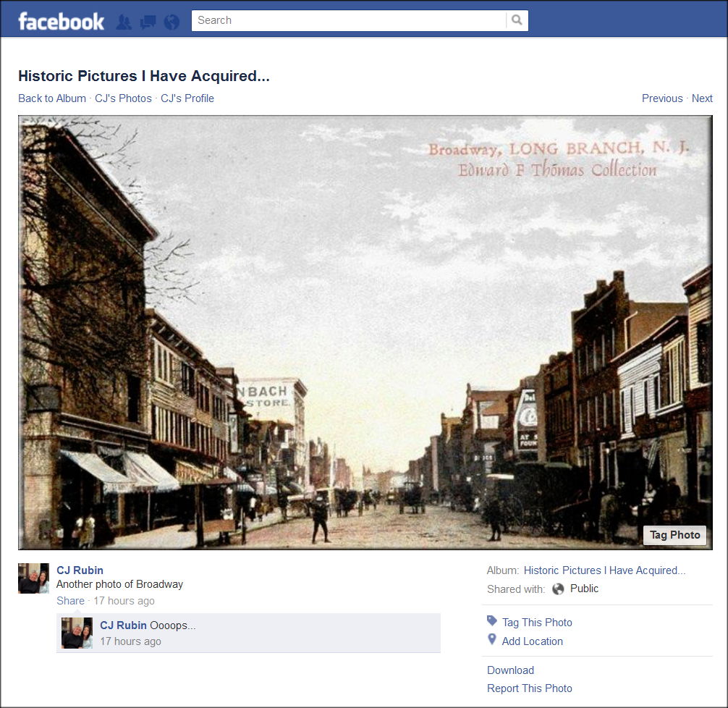728x708 pixels.
Task: Open the friend requests icon
Action: pos(124,22)
